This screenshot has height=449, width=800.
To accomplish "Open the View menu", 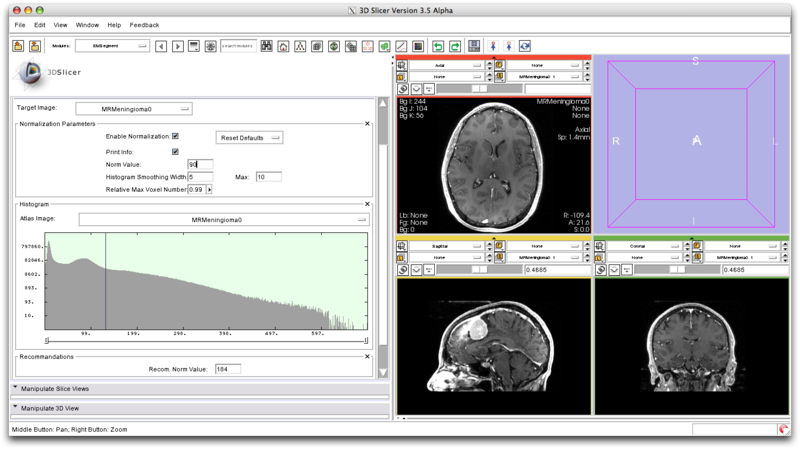I will click(60, 25).
